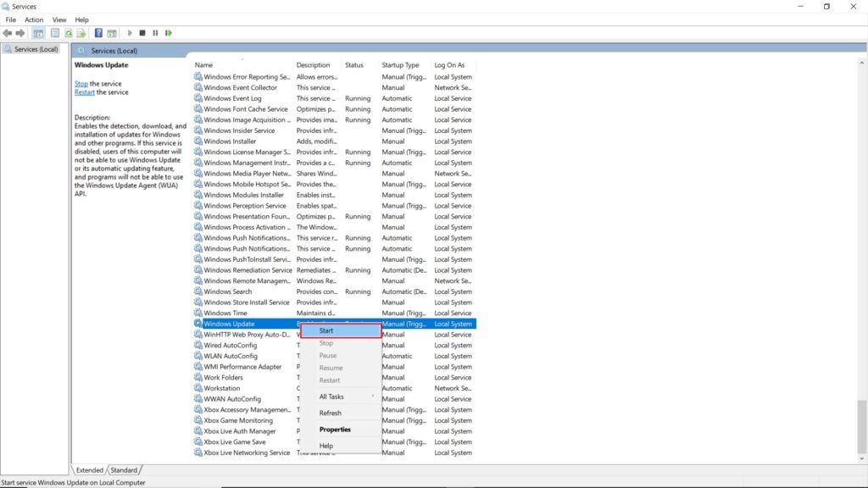Select the Windows Insider Service row

[x=334, y=130]
